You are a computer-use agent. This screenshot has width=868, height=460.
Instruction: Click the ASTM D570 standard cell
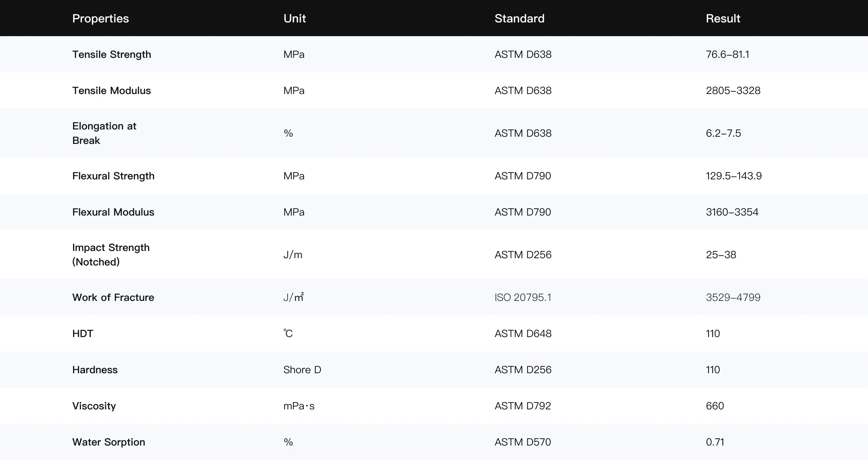(523, 442)
